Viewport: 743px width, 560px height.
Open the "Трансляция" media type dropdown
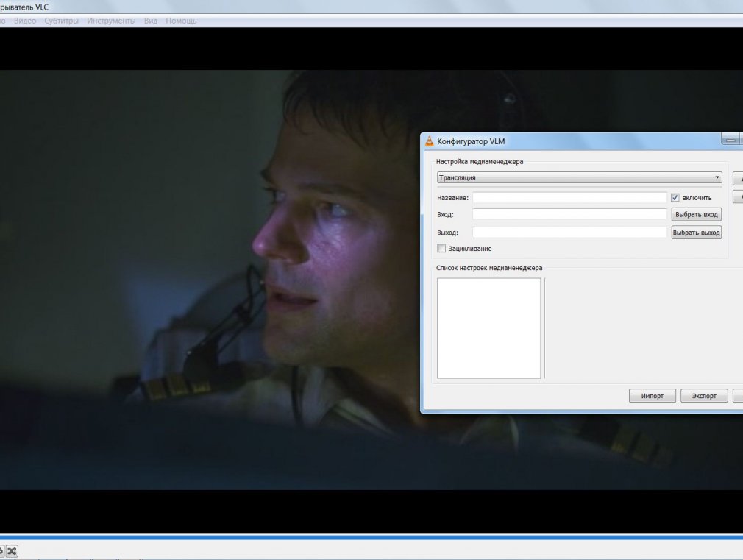(579, 177)
